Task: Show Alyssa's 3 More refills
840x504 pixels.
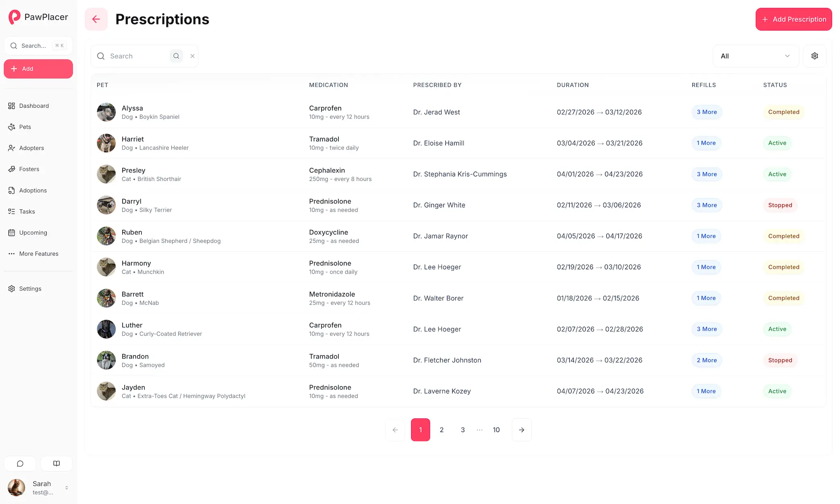Action: 706,112
